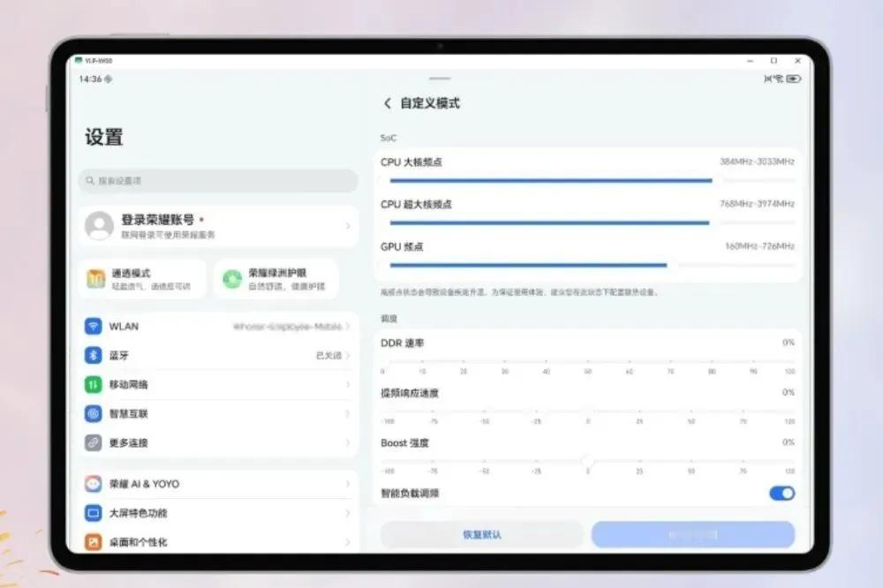
Task: Click the 设置 heading
Action: pos(103,137)
